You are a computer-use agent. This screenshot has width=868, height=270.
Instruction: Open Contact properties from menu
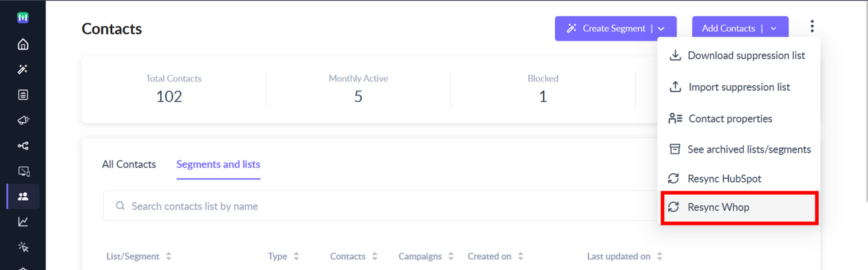point(740,119)
